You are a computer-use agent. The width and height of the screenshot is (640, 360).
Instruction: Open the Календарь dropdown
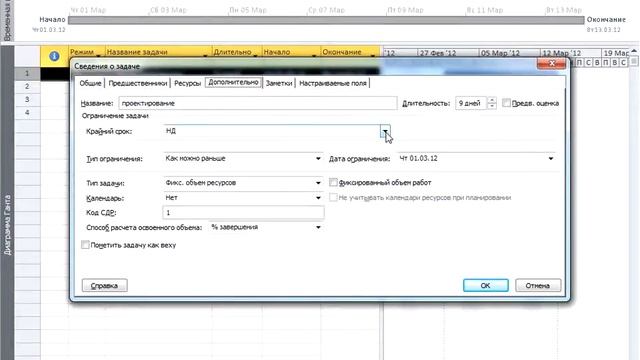point(318,198)
